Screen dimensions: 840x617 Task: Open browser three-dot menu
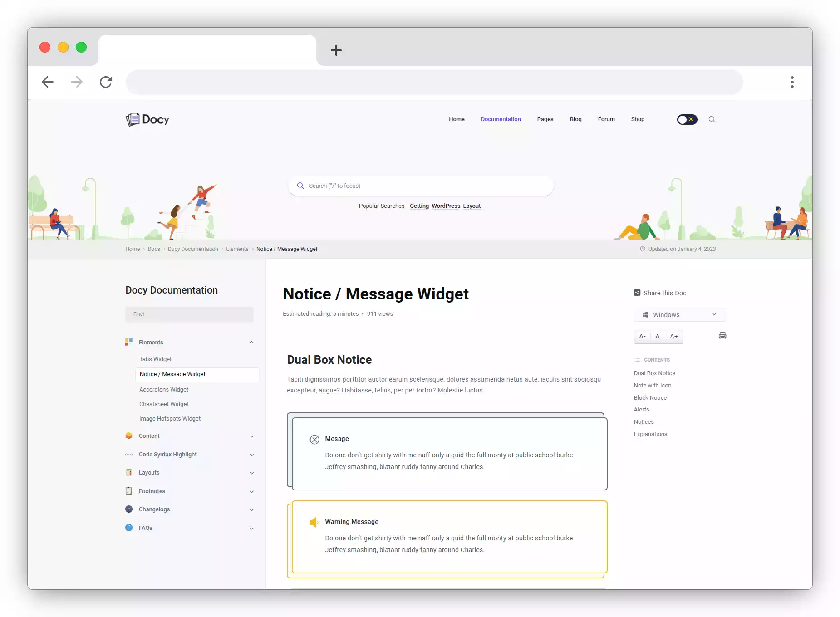tap(792, 82)
